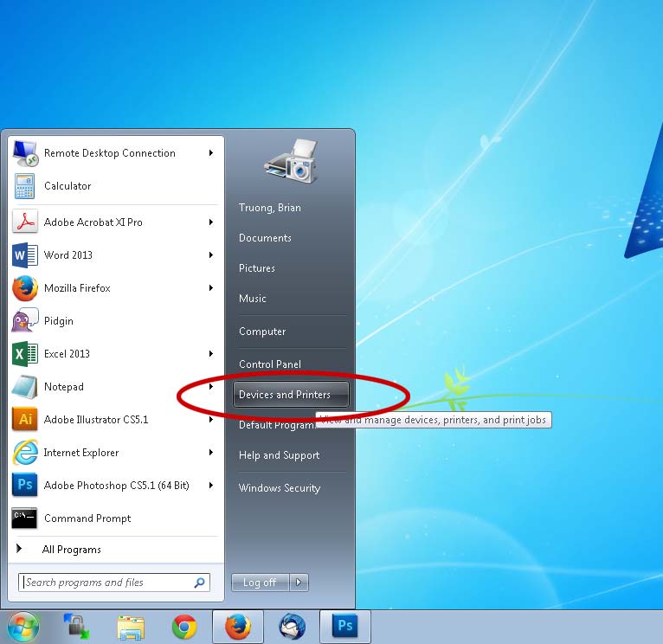The height and width of the screenshot is (644, 663).
Task: Open Command Prompt
Action: [x=87, y=518]
